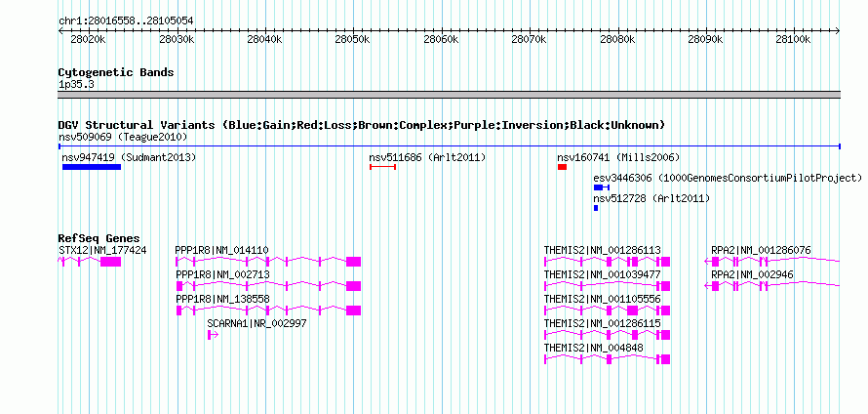
Task: Select the nsv160741 red loss block
Action: (563, 167)
